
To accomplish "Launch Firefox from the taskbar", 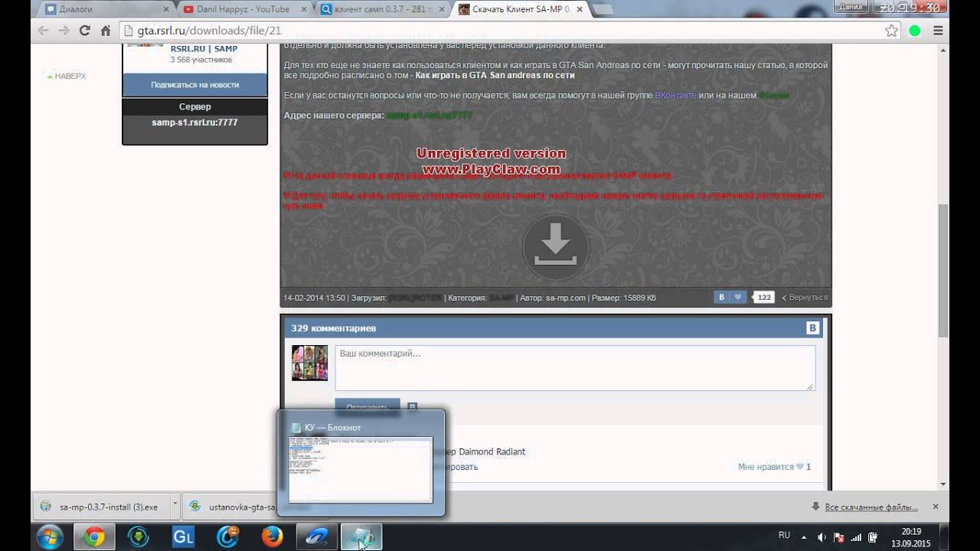I will click(x=272, y=537).
